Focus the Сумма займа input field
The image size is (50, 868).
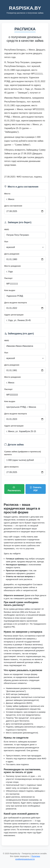(25, 460)
